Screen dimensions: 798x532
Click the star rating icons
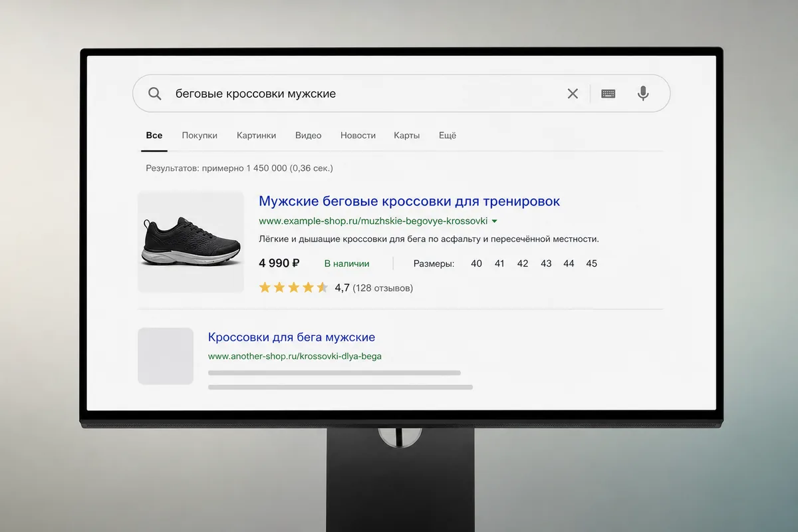click(x=293, y=288)
